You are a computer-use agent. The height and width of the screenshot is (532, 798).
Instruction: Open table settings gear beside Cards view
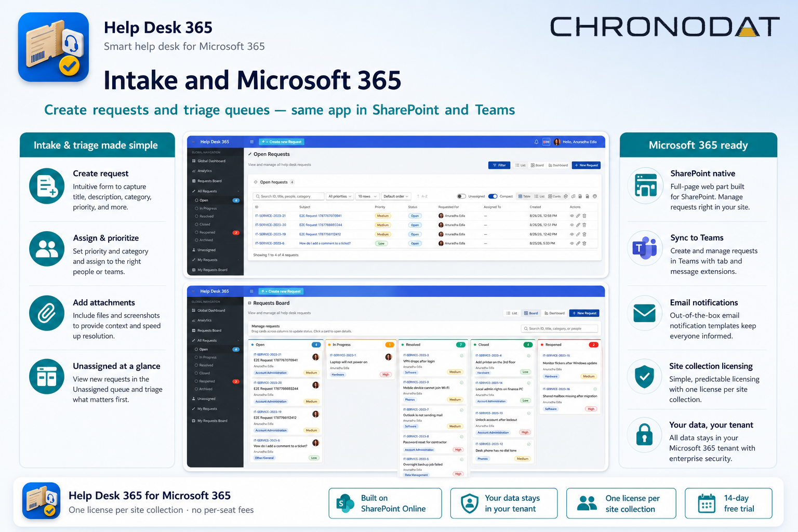click(566, 196)
